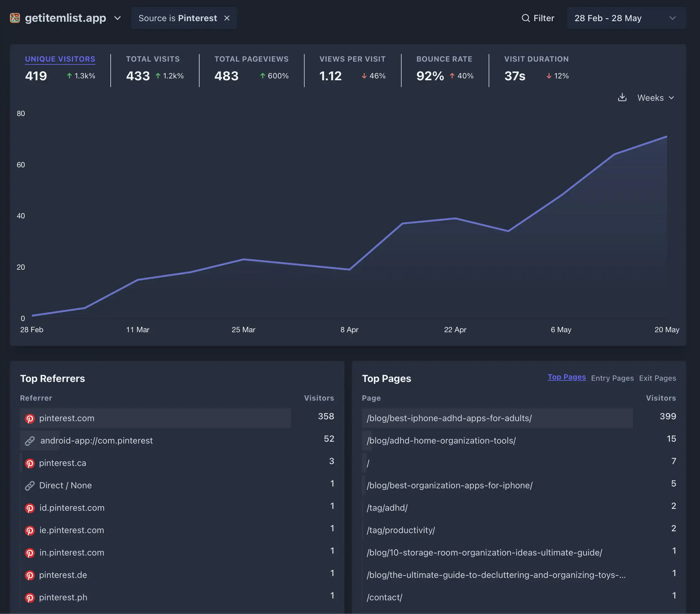700x614 pixels.
Task: Open the Weeks interval dropdown
Action: click(x=656, y=98)
